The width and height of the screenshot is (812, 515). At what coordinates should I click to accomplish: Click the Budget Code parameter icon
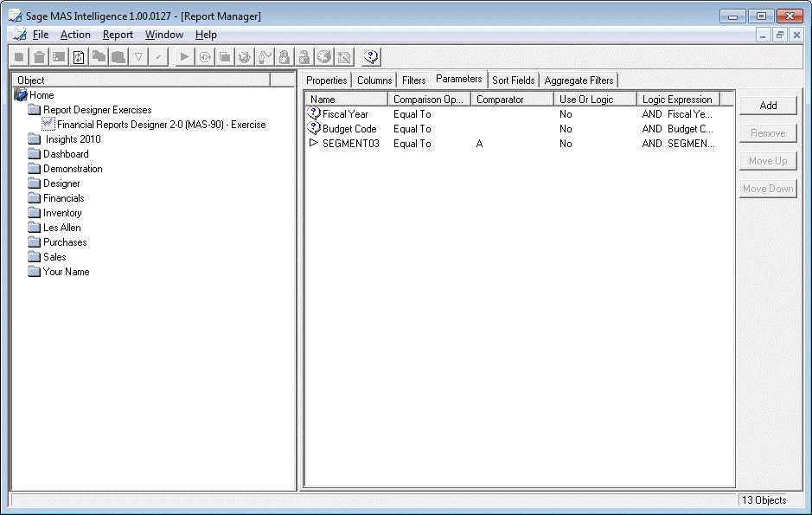pyautogui.click(x=315, y=129)
